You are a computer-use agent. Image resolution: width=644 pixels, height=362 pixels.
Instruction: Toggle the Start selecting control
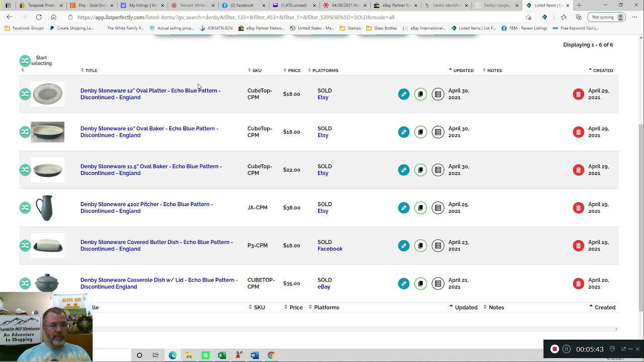click(25, 61)
